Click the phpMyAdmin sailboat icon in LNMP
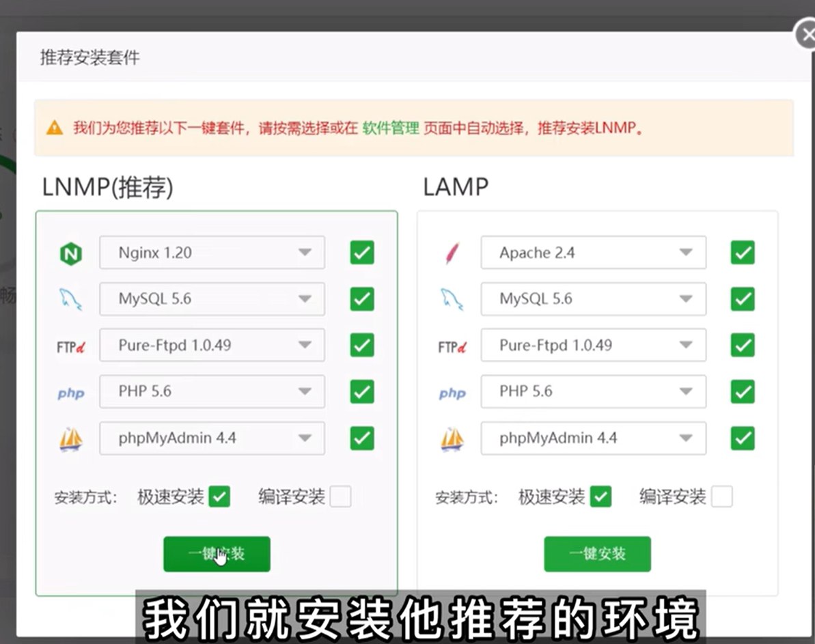815x644 pixels. pos(70,438)
